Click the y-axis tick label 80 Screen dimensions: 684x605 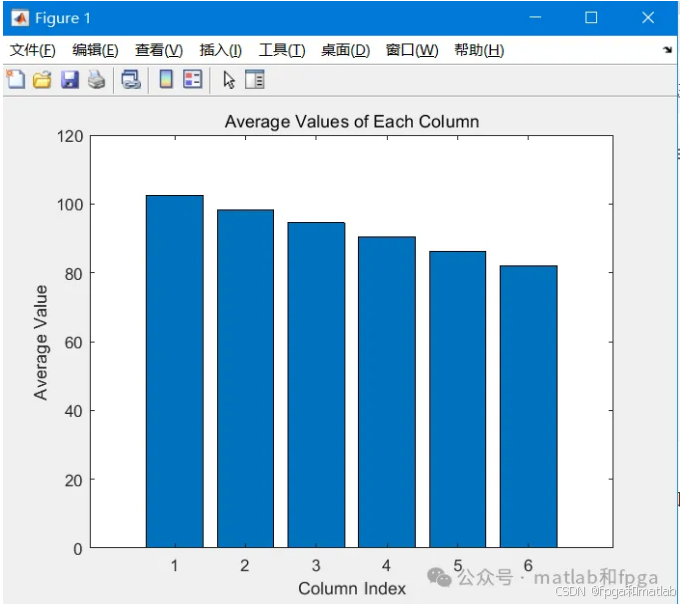(x=74, y=274)
